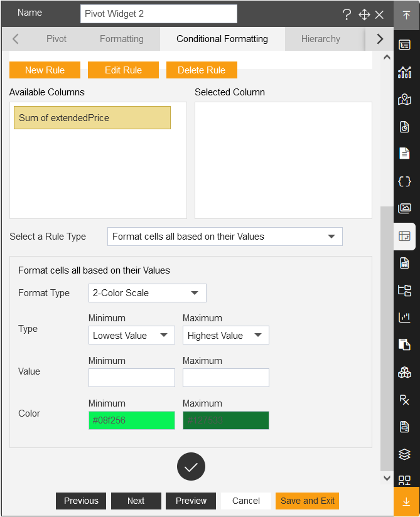Click the chart widget icon in sidebar
This screenshot has width=420, height=517.
tap(404, 72)
